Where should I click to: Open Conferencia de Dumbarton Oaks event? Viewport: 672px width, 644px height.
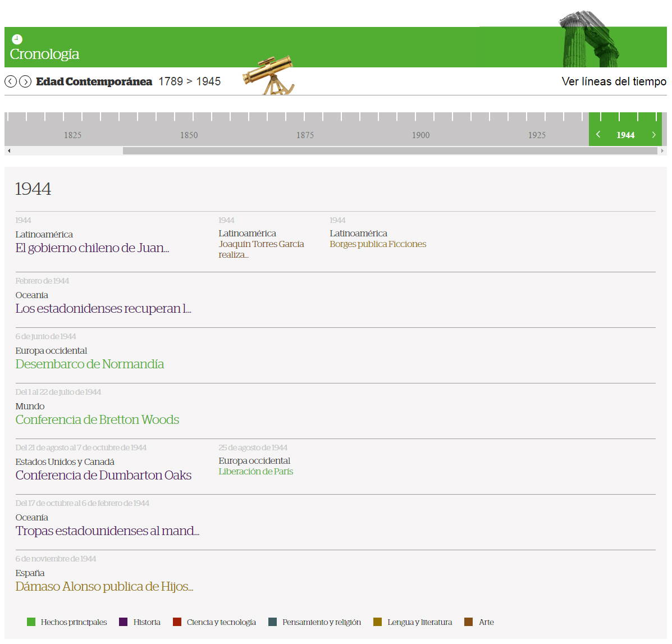tap(103, 476)
